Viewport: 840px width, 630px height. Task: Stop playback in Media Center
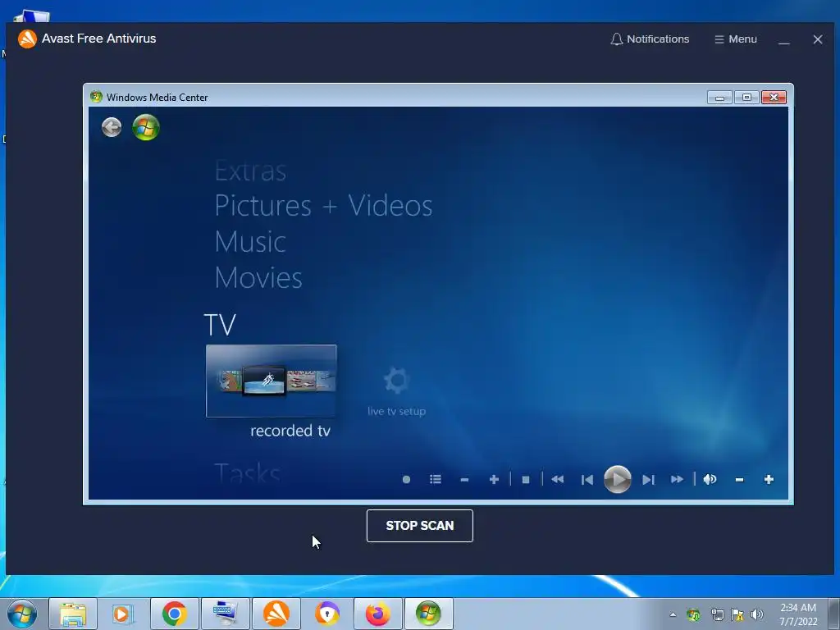click(x=526, y=479)
